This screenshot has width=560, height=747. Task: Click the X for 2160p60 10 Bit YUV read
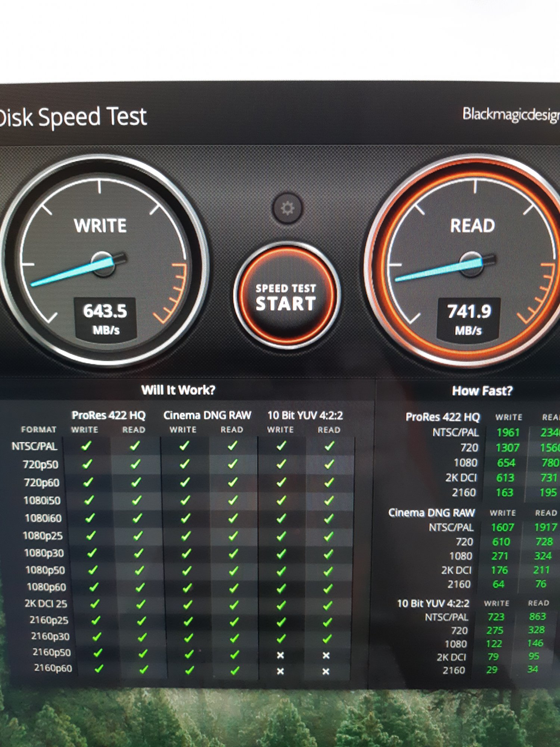326,671
